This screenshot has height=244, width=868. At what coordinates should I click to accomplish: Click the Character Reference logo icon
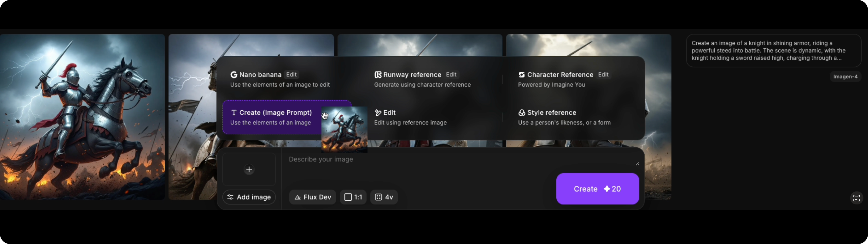point(522,75)
